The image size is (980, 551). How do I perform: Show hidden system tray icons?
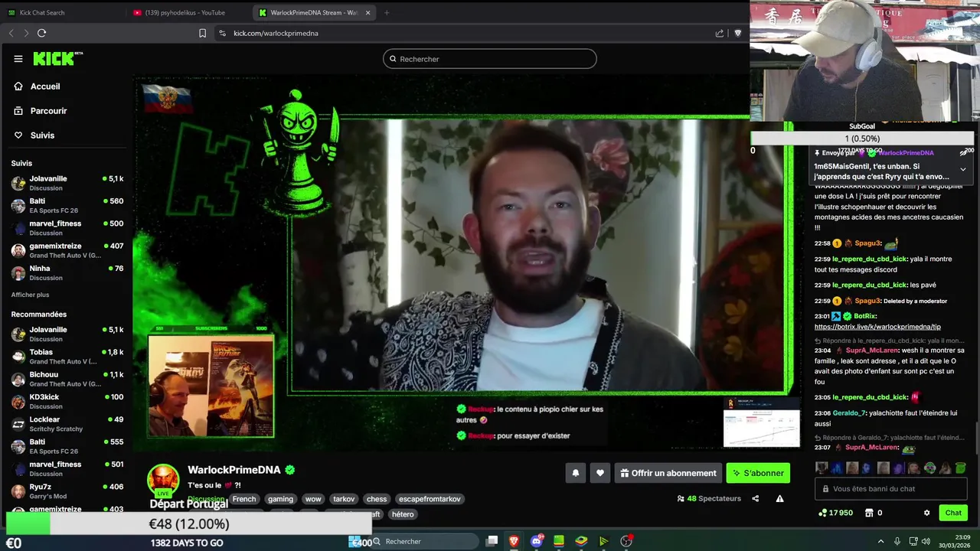(880, 541)
